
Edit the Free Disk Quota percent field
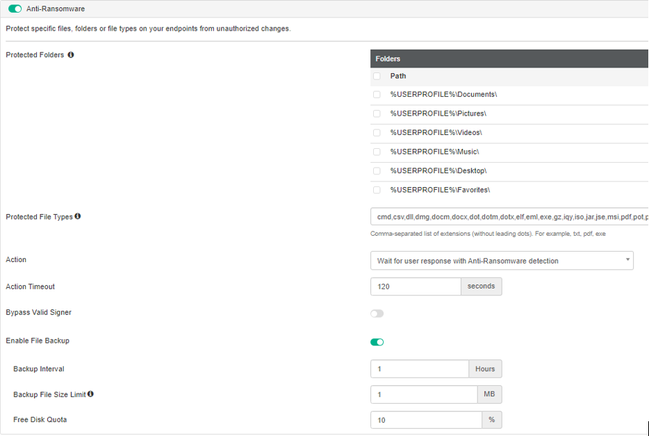tap(425, 420)
